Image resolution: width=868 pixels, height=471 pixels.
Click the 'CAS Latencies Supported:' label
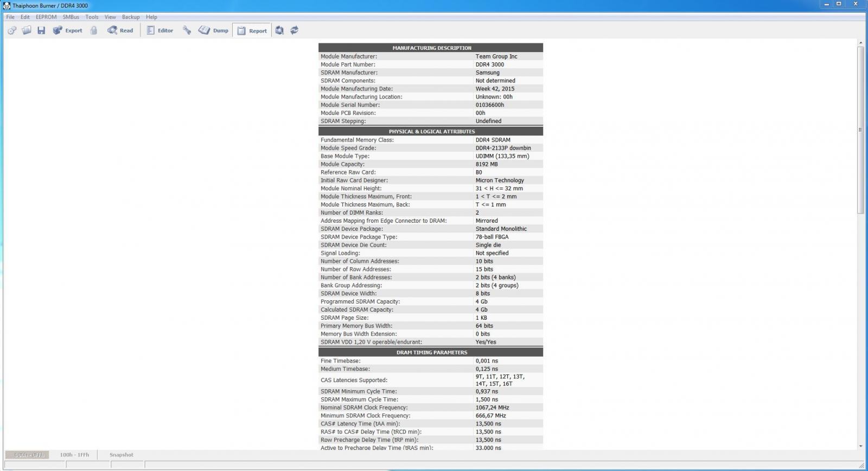pos(354,380)
